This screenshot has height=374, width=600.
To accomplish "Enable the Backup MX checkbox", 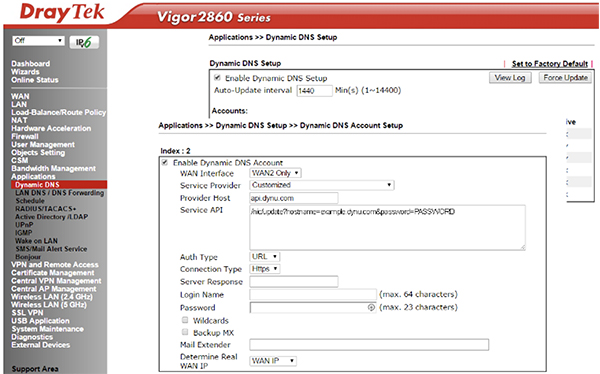I will point(185,332).
